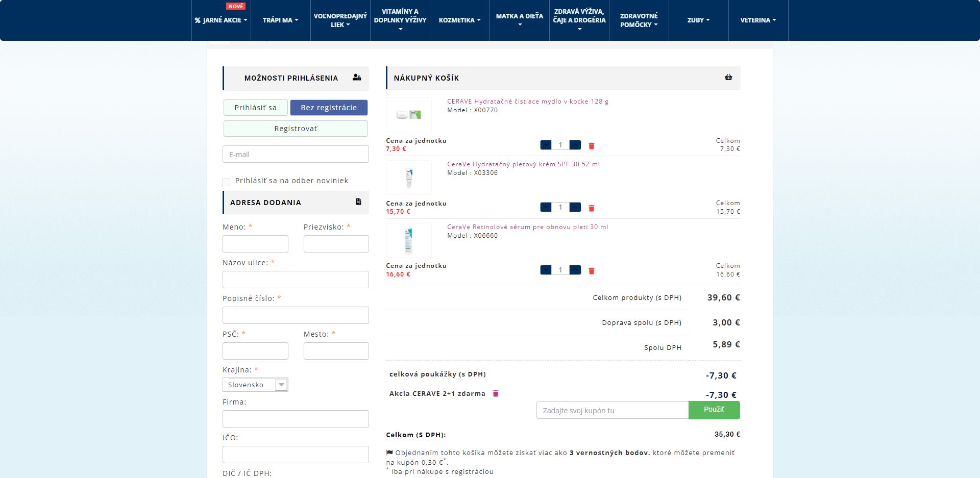Screen dimensions: 980x478
Task: Delete the Retinolové sérum trash icon
Action: coord(592,271)
